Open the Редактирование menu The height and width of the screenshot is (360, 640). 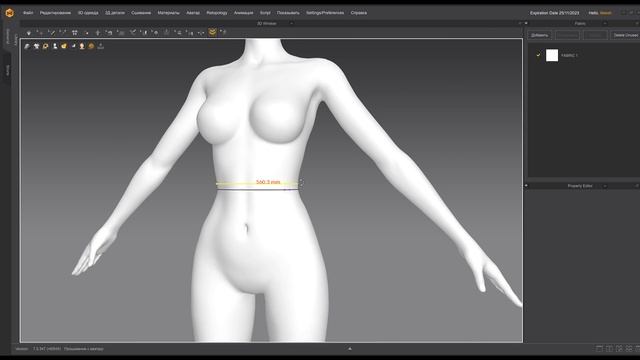tap(55, 13)
